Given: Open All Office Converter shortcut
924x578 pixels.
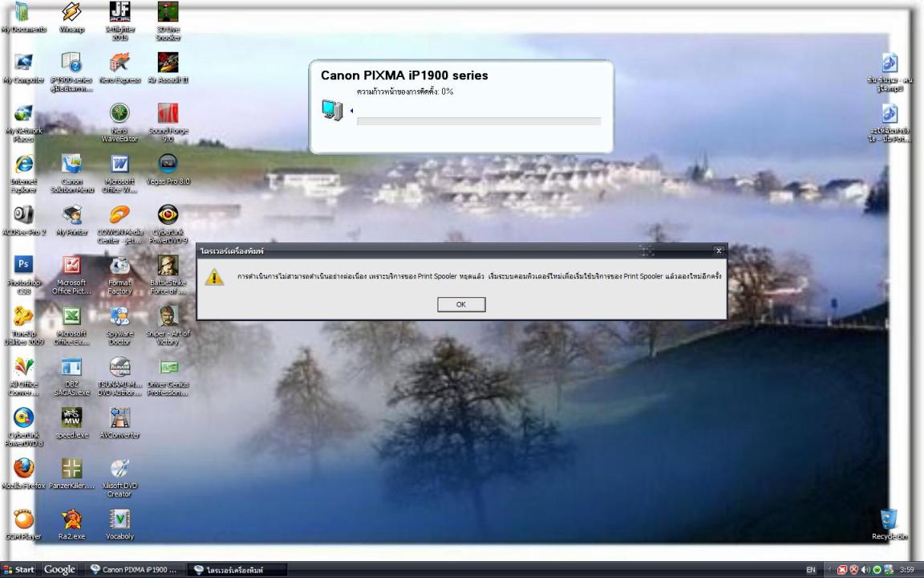Looking at the screenshot, I should pos(23,377).
